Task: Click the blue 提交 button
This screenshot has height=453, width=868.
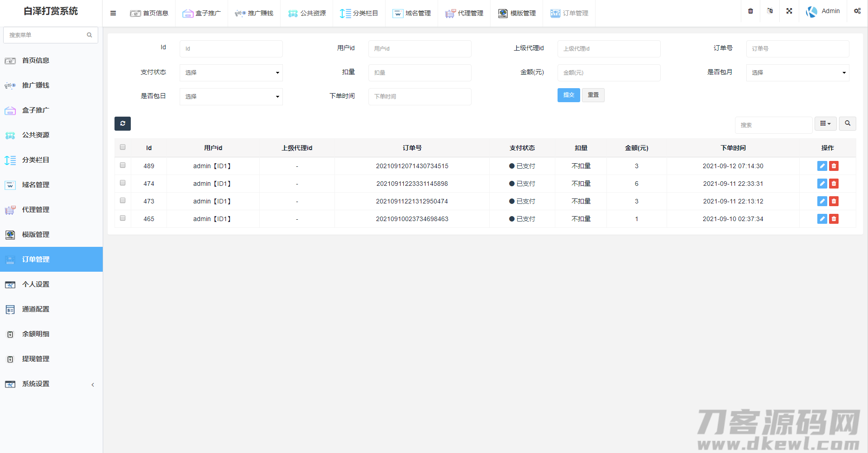Action: [568, 95]
